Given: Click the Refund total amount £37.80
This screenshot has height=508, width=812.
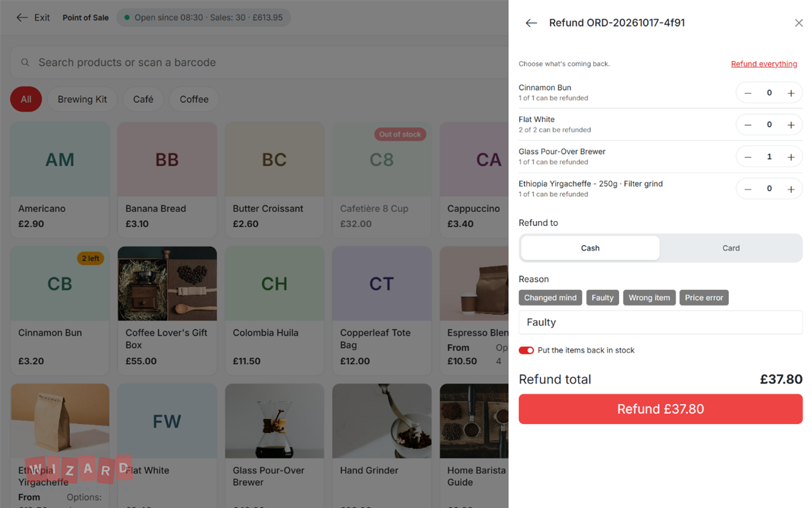Looking at the screenshot, I should tap(781, 380).
